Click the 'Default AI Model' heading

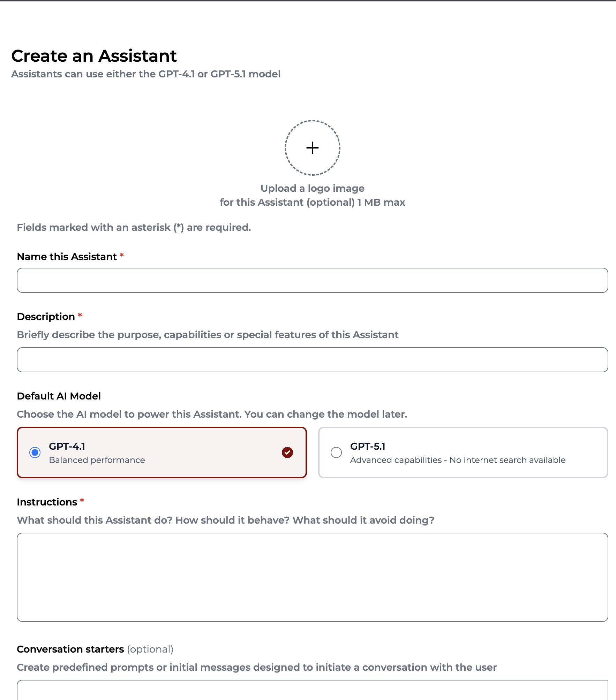(59, 396)
